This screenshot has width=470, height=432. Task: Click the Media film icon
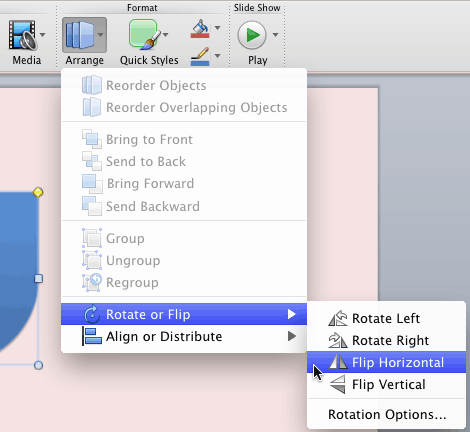click(22, 35)
